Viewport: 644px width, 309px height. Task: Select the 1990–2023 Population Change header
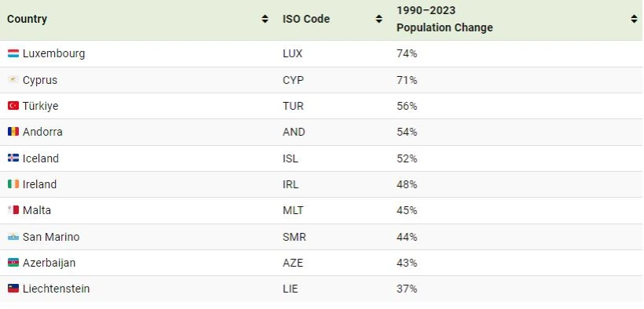tap(445, 19)
